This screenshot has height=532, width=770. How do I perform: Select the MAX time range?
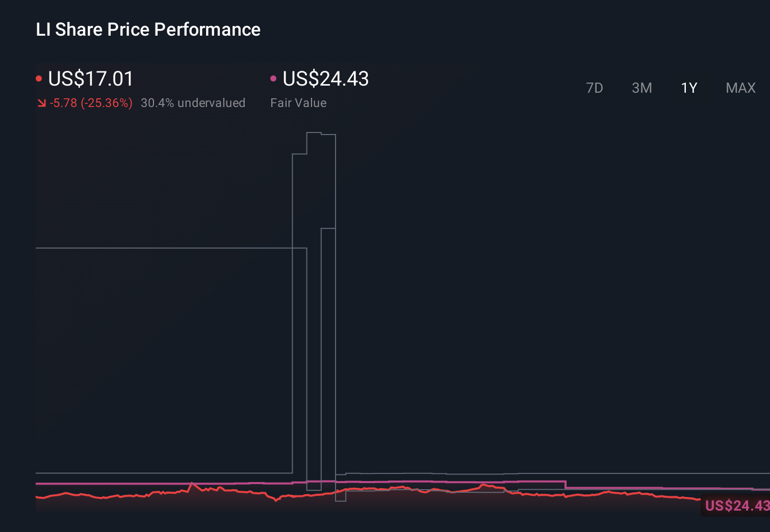740,88
